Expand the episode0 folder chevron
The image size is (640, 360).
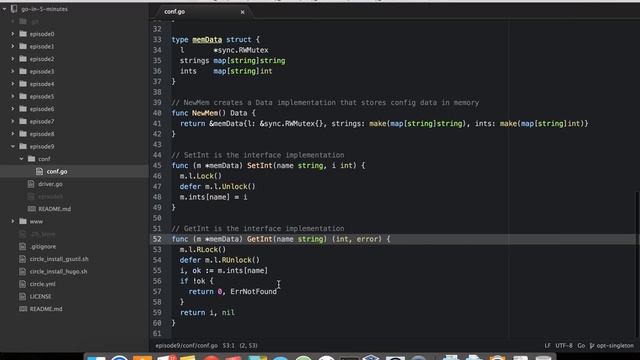[13, 34]
